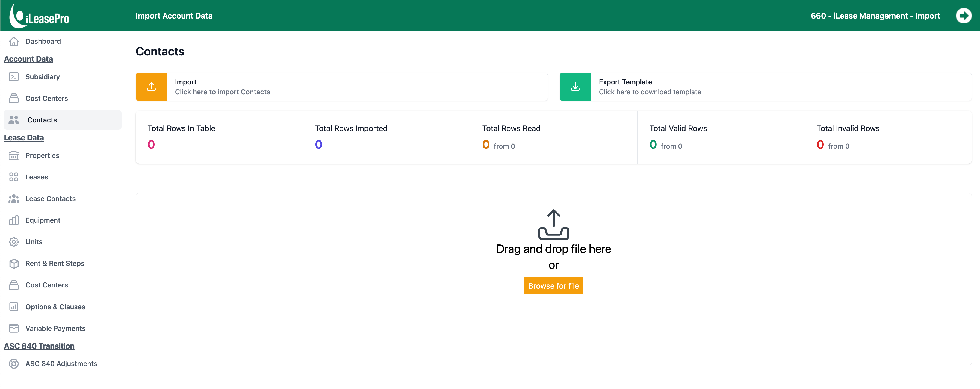This screenshot has height=389, width=980.
Task: Click the Subsidiary terminal icon
Action: pyautogui.click(x=14, y=76)
